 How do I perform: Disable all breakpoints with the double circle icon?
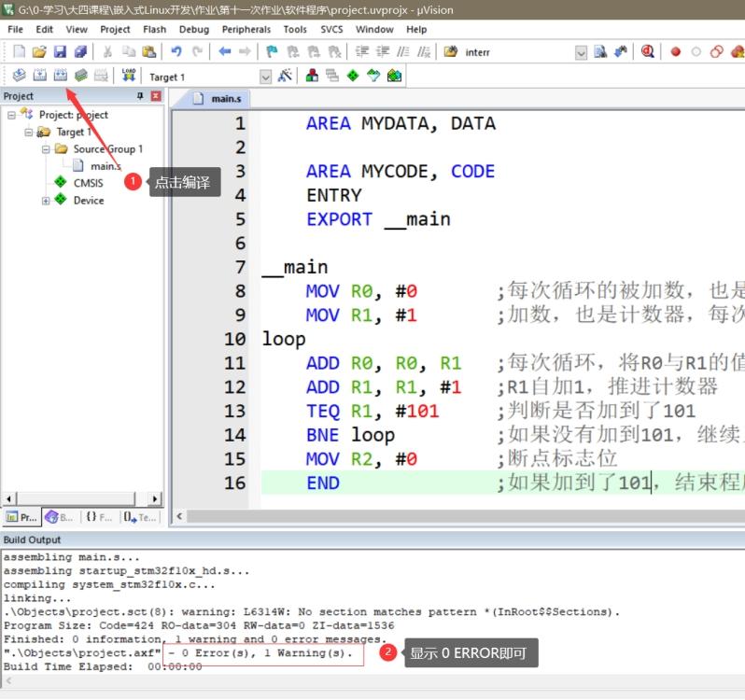[x=716, y=51]
